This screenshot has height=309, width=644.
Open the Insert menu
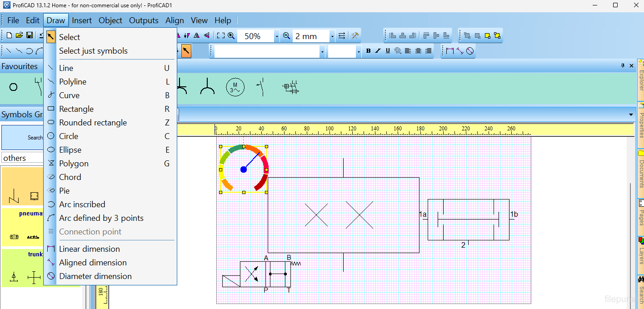82,20
